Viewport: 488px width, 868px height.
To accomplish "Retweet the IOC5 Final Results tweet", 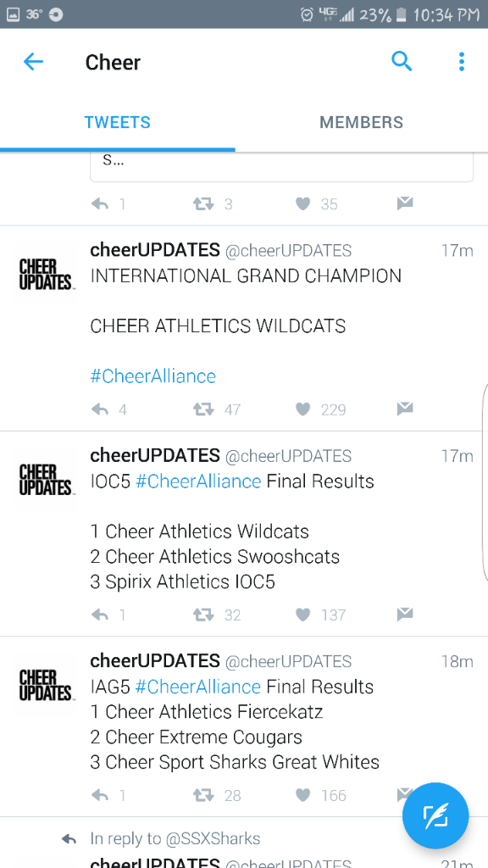I will click(x=203, y=615).
